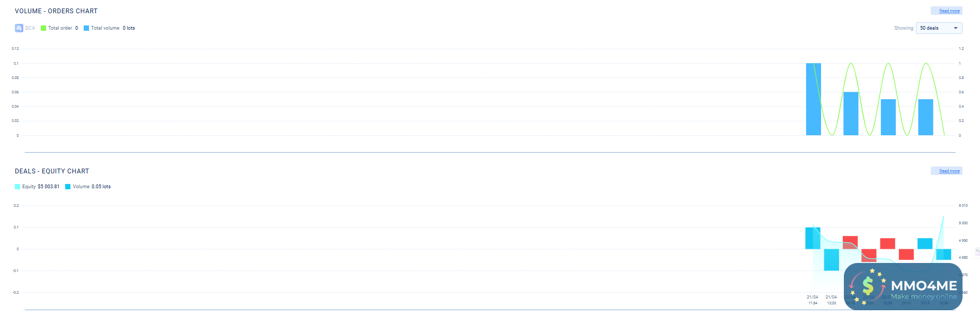Click the 21/04 11:54 equity deal bar
The image size is (980, 316).
click(813, 238)
